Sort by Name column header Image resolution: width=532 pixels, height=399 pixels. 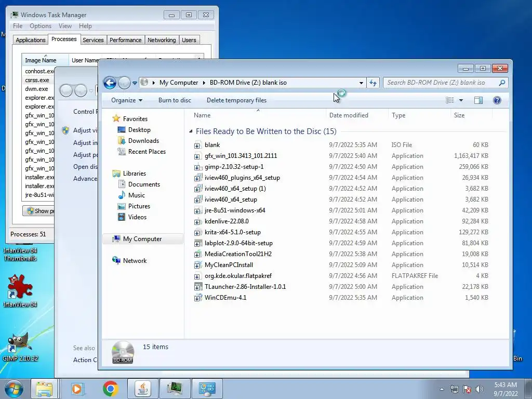pyautogui.click(x=202, y=115)
